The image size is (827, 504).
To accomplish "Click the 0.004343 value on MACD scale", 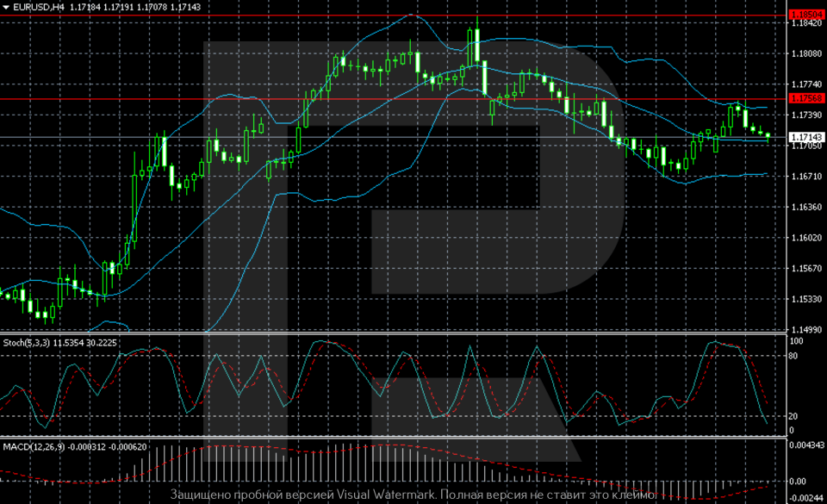I will (x=808, y=445).
